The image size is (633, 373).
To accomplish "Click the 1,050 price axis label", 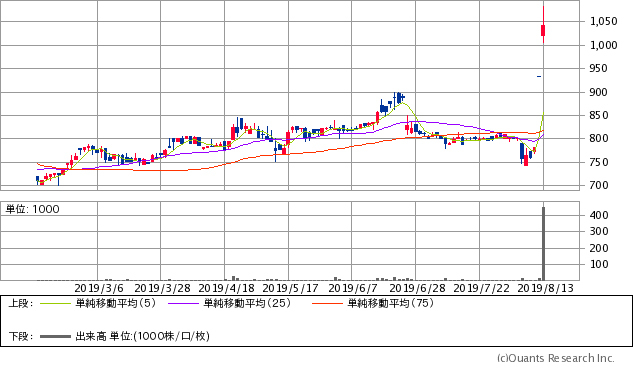I will pos(604,21).
